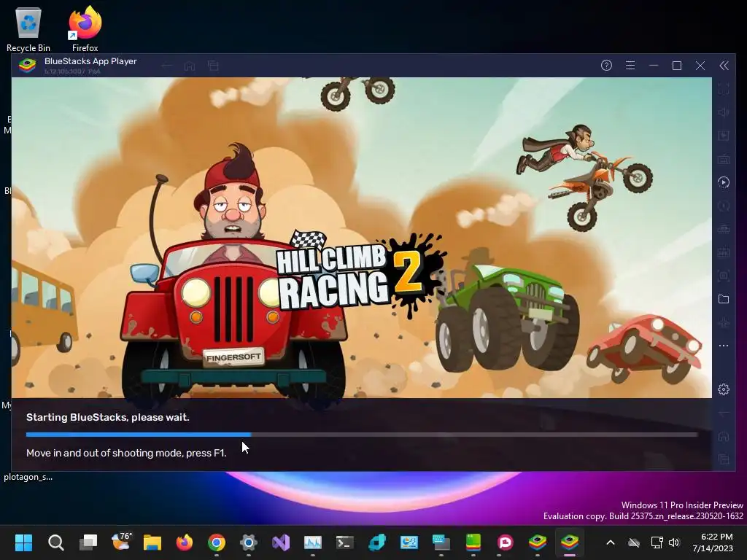Open game controls keyboard icon in side toolbar
This screenshot has height=560, width=747.
point(724,159)
